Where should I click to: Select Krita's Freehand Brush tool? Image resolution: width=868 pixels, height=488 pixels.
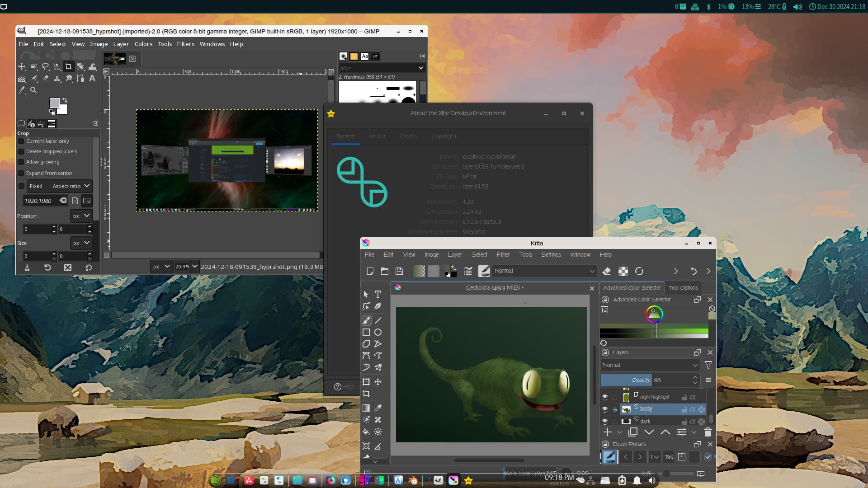tap(366, 320)
